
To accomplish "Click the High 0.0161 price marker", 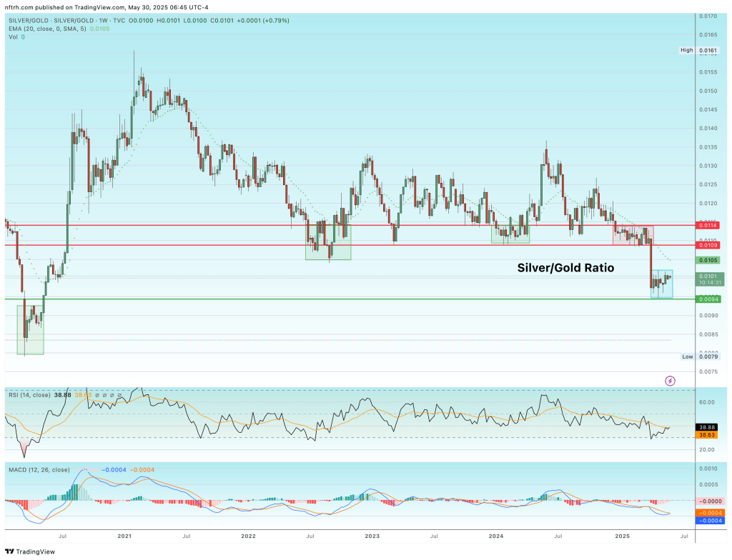I will coord(701,50).
